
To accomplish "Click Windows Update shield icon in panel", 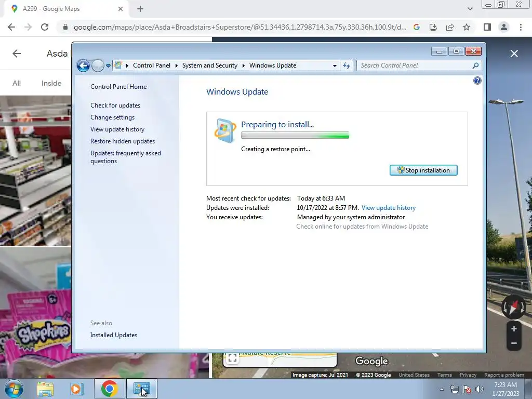I will pos(225,130).
